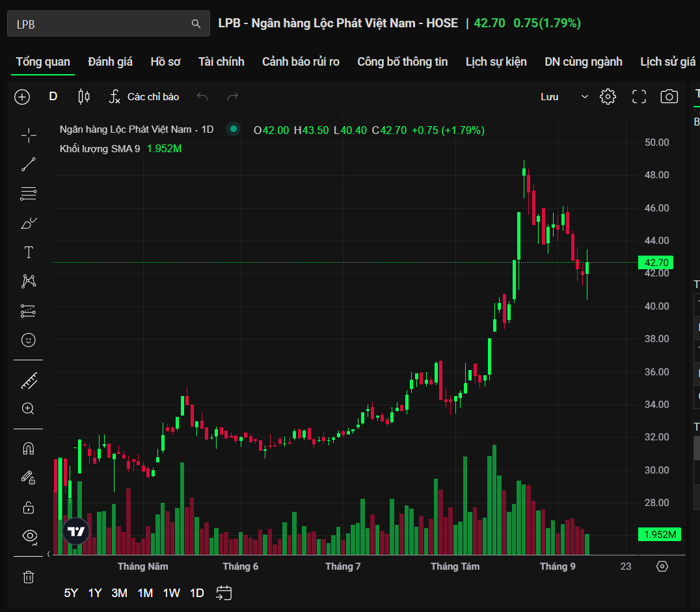
Task: Click the 50.00 price scale label
Action: (x=656, y=142)
